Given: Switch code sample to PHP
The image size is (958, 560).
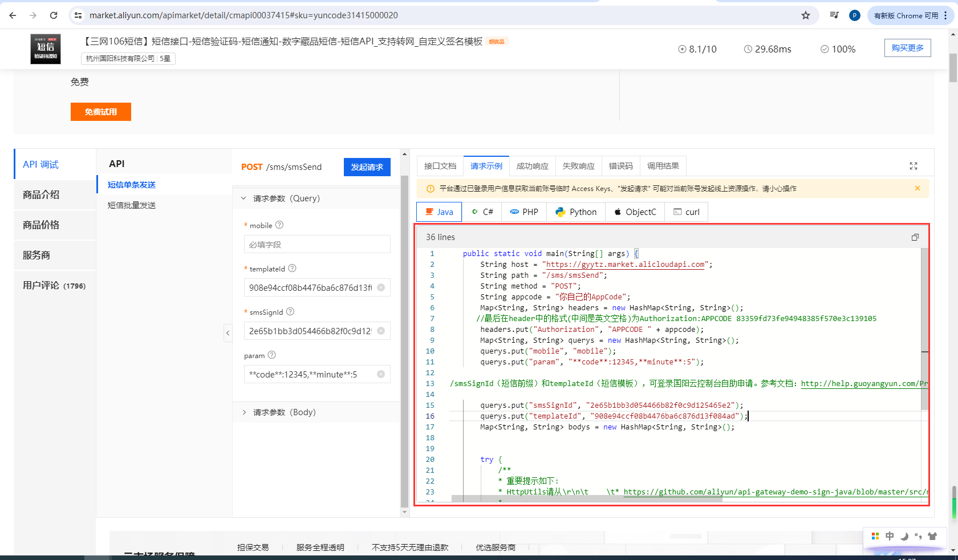Looking at the screenshot, I should 524,212.
